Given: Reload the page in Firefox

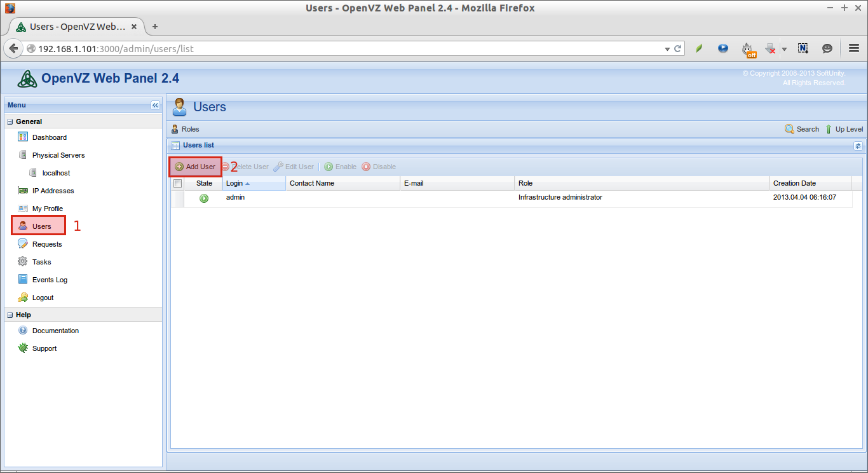Looking at the screenshot, I should pyautogui.click(x=678, y=48).
